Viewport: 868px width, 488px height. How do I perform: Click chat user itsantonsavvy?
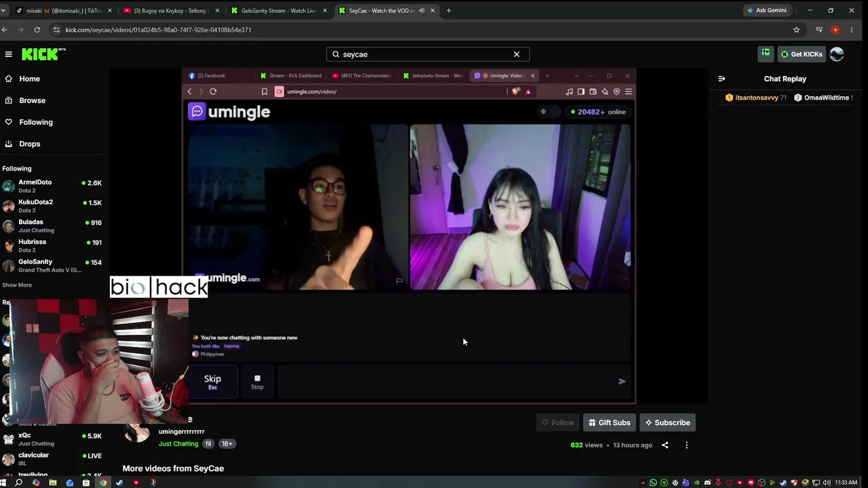(757, 98)
